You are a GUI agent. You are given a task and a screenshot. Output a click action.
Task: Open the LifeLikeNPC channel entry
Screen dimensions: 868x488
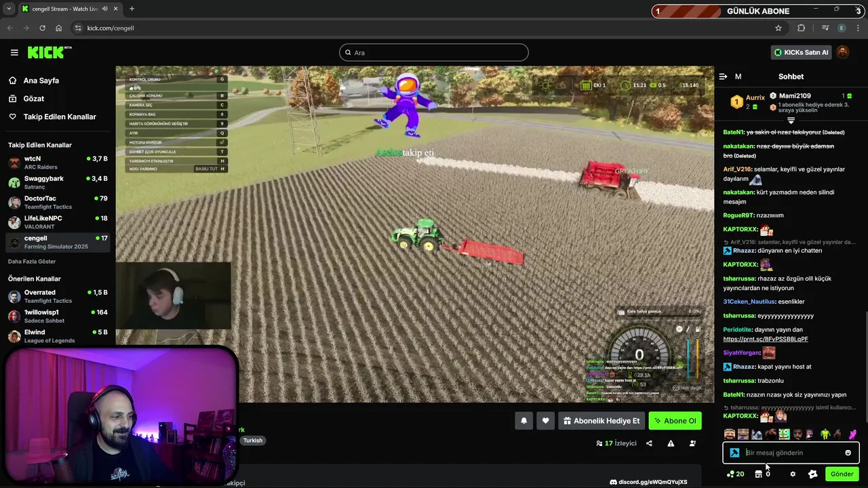(x=58, y=222)
